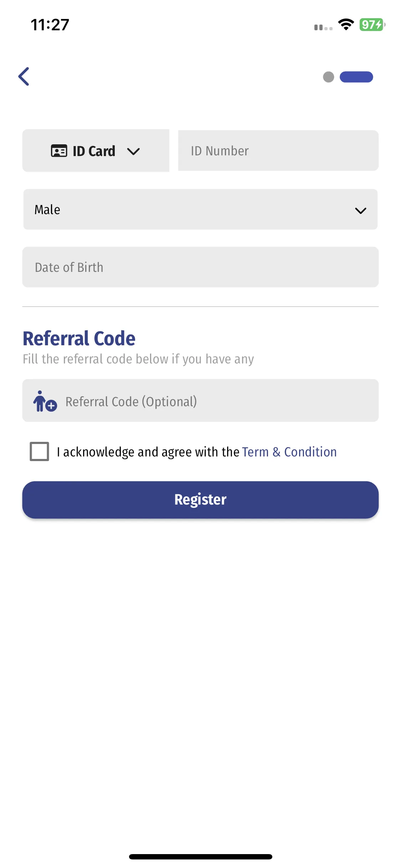The image size is (401, 868).
Task: Open the ID Card type dropdown
Action: click(95, 151)
